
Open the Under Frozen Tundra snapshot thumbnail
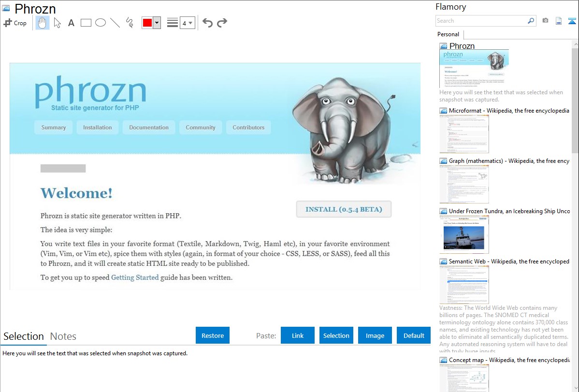pyautogui.click(x=464, y=234)
